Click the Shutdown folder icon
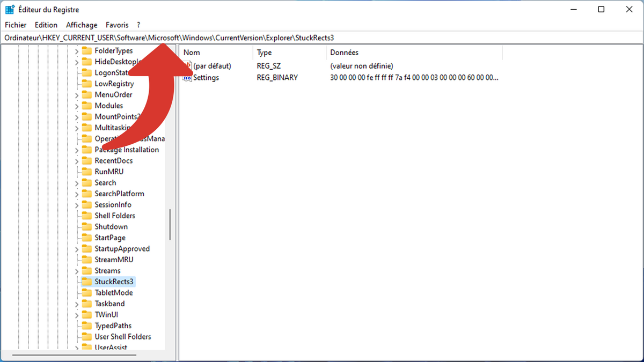Image resolution: width=644 pixels, height=362 pixels. click(x=86, y=227)
